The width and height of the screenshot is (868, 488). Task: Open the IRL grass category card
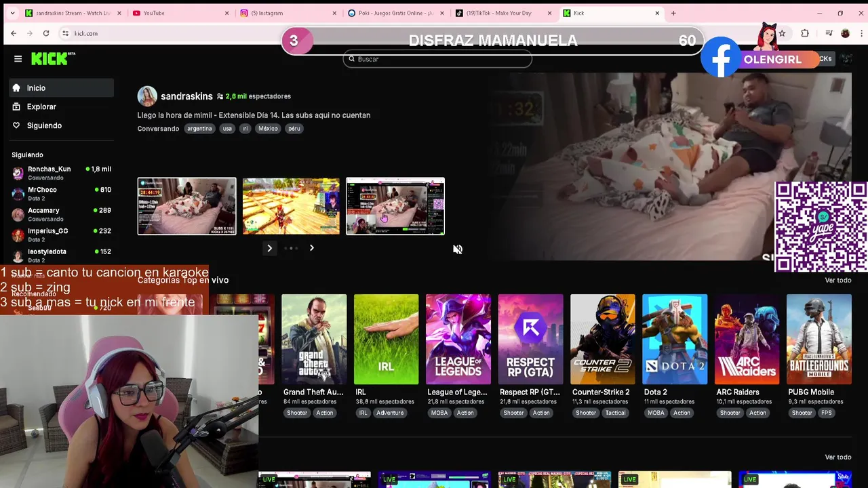(x=386, y=339)
